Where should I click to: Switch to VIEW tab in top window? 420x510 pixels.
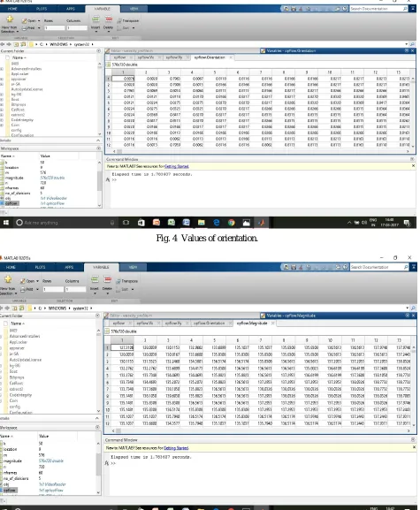point(134,9)
